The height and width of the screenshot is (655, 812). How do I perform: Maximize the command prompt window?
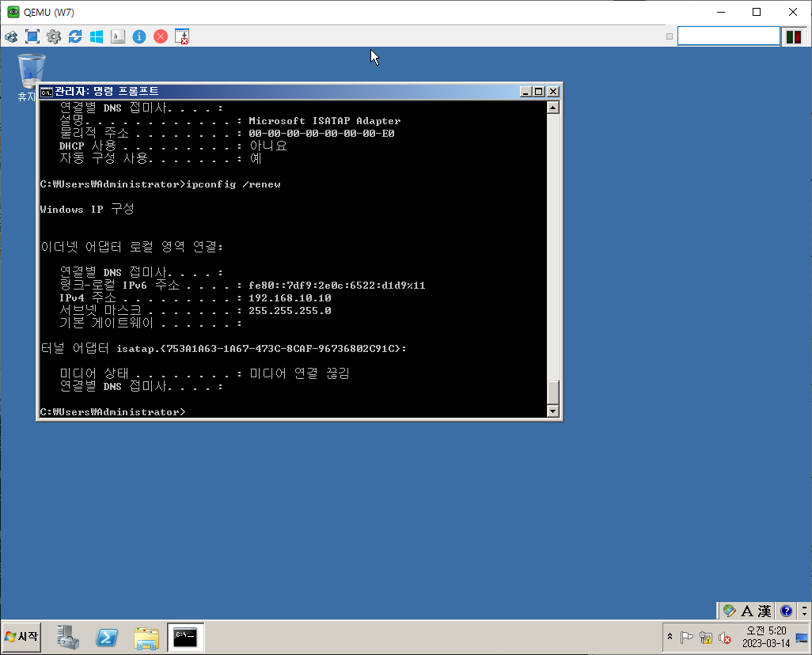coord(539,92)
